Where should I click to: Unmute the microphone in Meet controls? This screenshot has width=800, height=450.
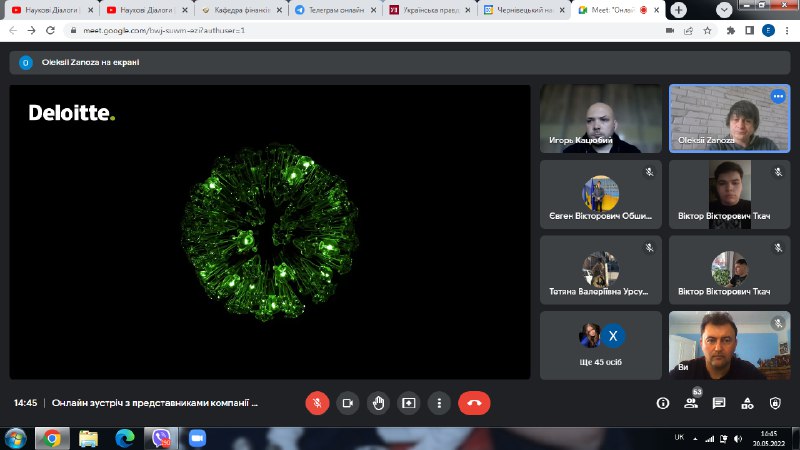click(317, 403)
